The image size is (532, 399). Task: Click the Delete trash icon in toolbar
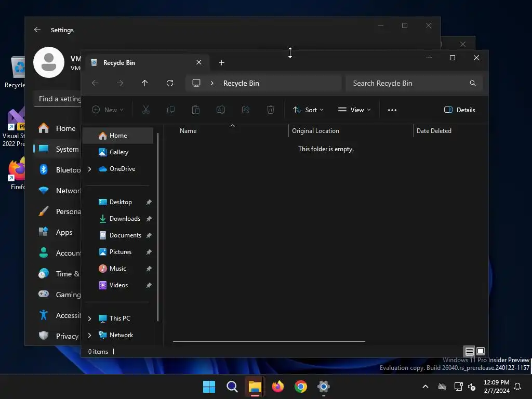[270, 110]
